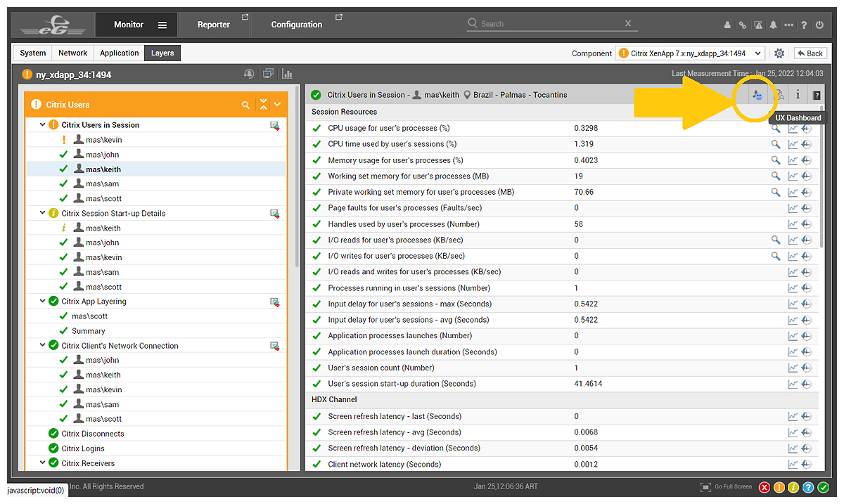Viewport: 844px width, 504px height.
Task: Select mas\scott under Citrix Users in Session
Action: point(103,199)
